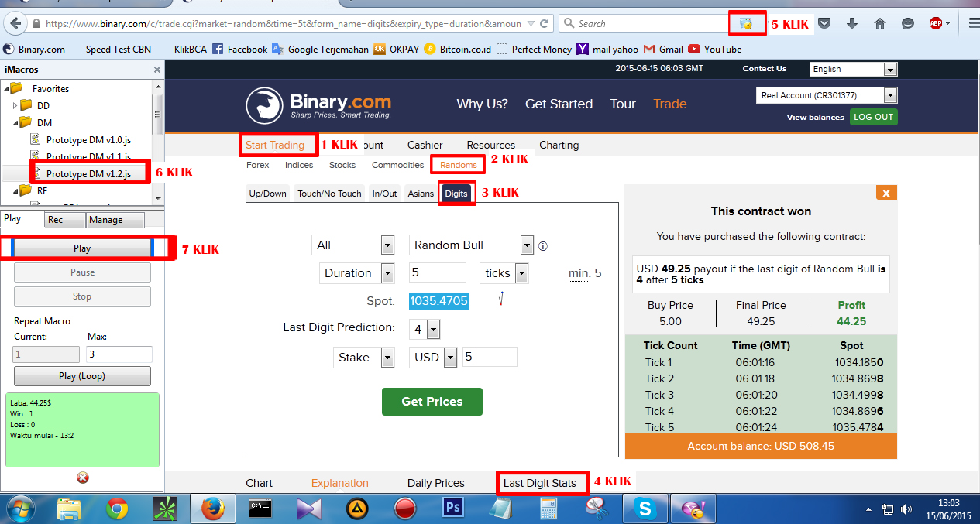Select the Touch/No Touch tab
The width and height of the screenshot is (980, 524).
click(x=329, y=194)
